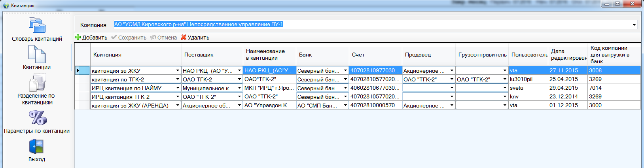Open dropdown for квитанция за ЖКУ cell
Screen dimensions: 644x168
click(178, 71)
